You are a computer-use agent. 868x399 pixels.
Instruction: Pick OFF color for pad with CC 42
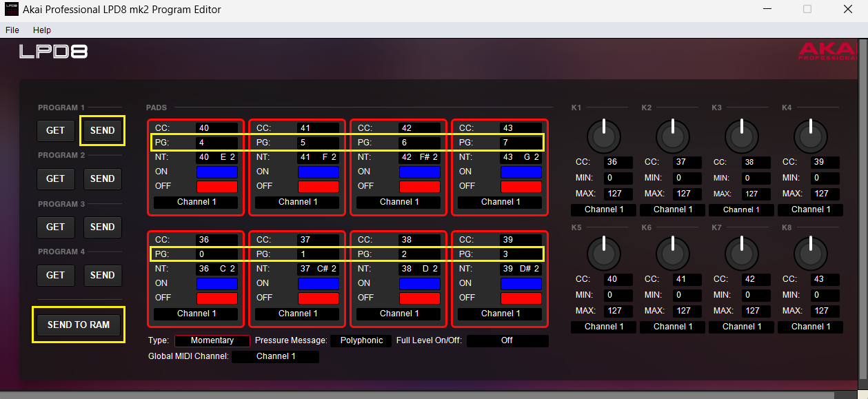pyautogui.click(x=419, y=187)
